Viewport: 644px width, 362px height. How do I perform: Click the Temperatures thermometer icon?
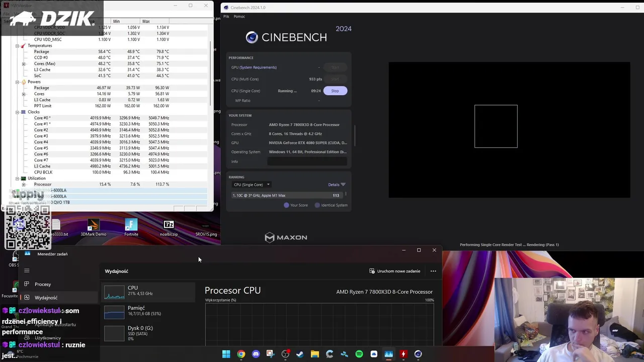[23, 46]
